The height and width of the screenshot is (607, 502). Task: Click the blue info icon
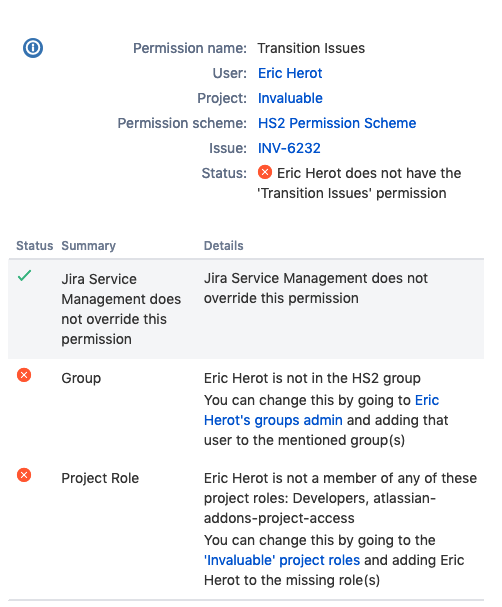click(33, 48)
